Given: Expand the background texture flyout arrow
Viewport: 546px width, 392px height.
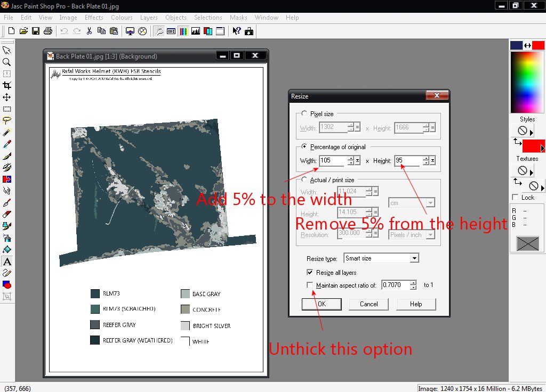Looking at the screenshot, I should tap(542, 187).
